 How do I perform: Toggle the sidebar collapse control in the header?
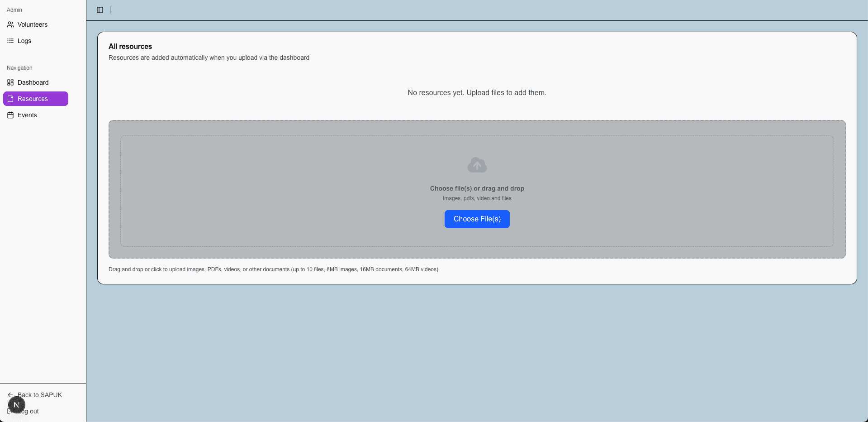pyautogui.click(x=100, y=10)
